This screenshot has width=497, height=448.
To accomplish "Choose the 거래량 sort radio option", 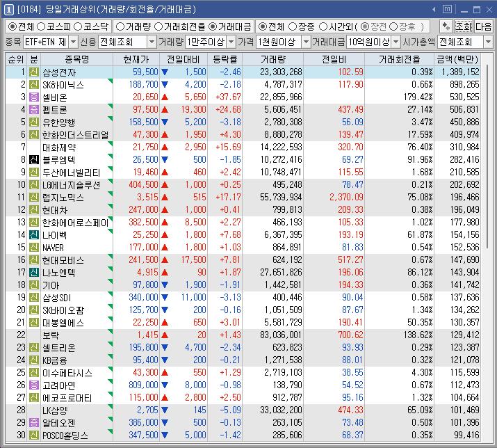I will (x=120, y=26).
